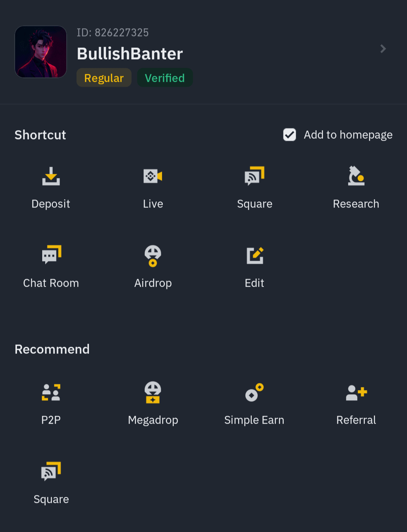Screen dimensions: 407x532
Task: Open the Simple Earn icon
Action: tap(254, 392)
